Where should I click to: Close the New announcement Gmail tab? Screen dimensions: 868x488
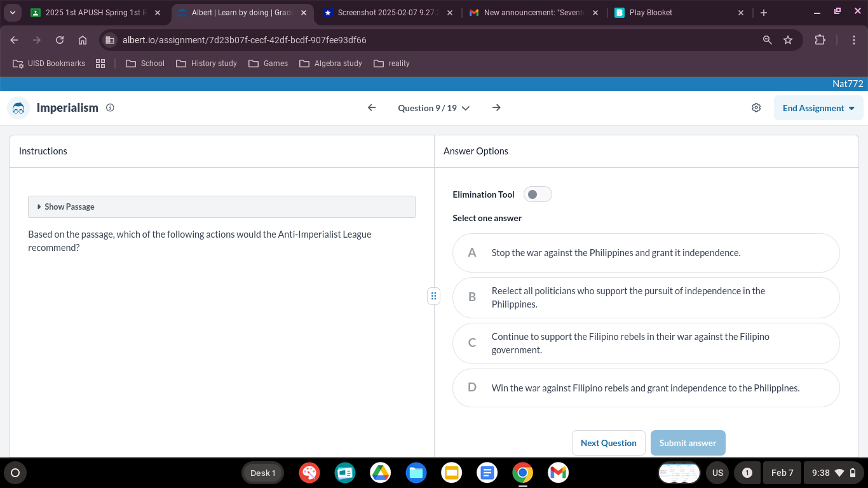pos(595,13)
